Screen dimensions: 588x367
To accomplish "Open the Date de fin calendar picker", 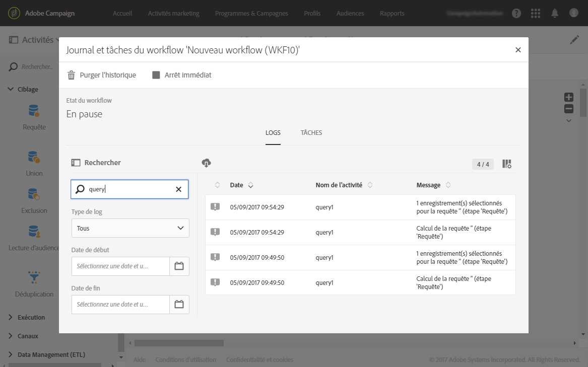I will pos(179,305).
